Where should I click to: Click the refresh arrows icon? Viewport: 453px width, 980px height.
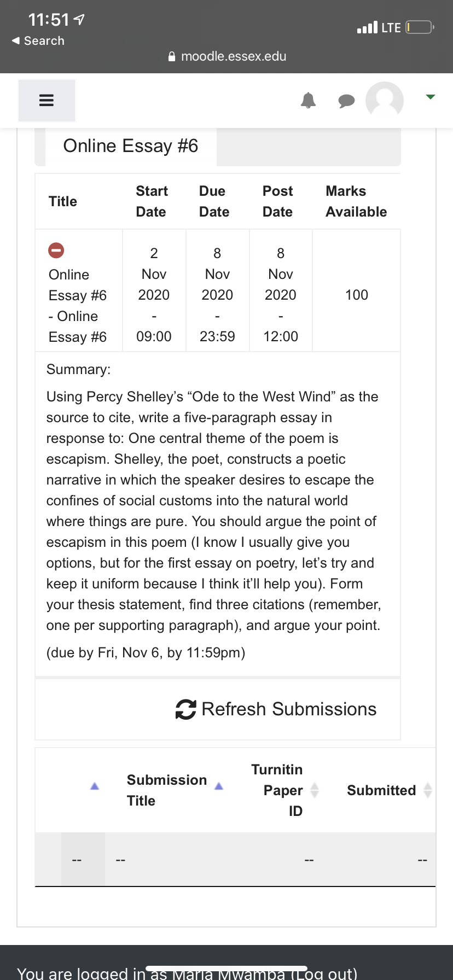[x=186, y=709]
